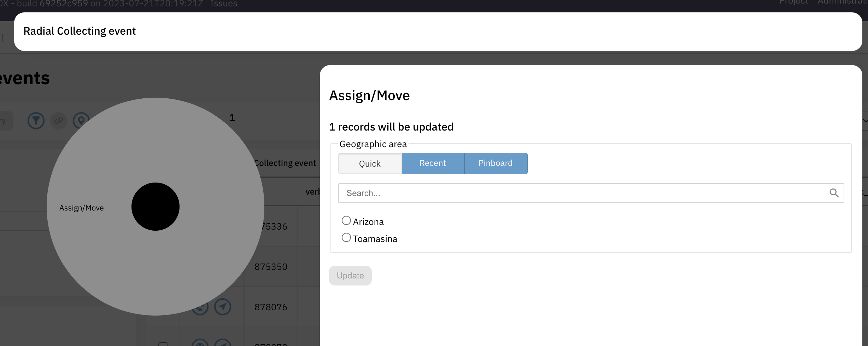This screenshot has width=868, height=346.
Task: Click the Update button
Action: pos(350,275)
